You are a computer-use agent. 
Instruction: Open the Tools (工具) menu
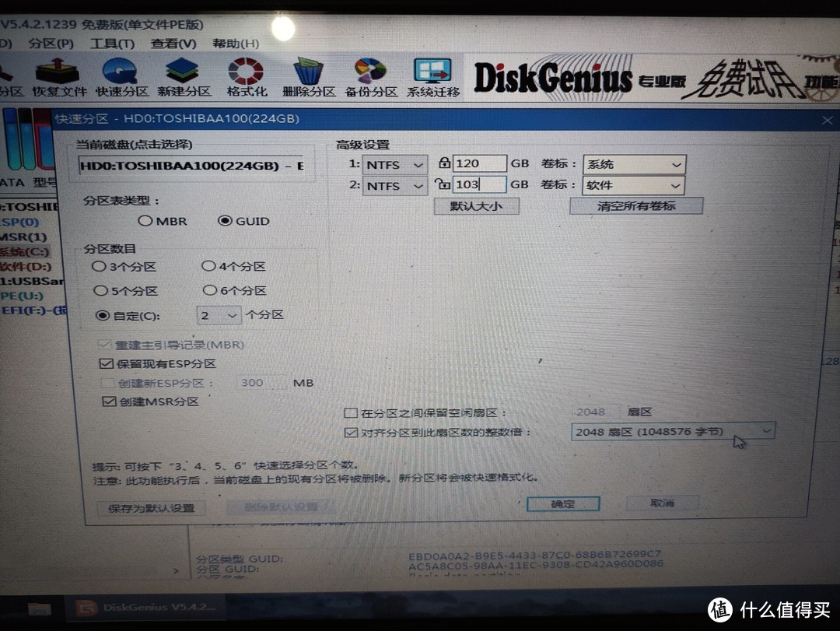112,44
